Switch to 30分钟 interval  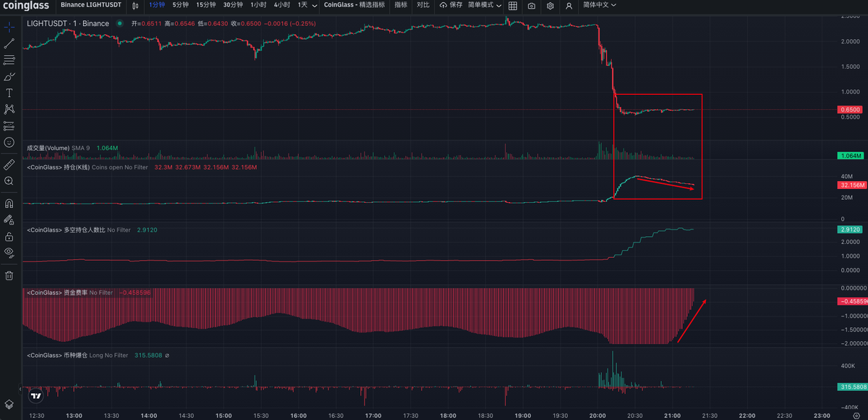pos(233,5)
